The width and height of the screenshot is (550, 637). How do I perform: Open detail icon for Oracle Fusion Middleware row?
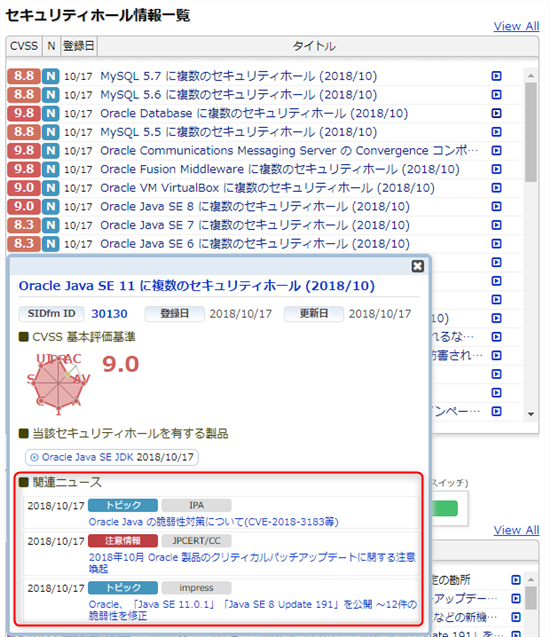pyautogui.click(x=496, y=169)
